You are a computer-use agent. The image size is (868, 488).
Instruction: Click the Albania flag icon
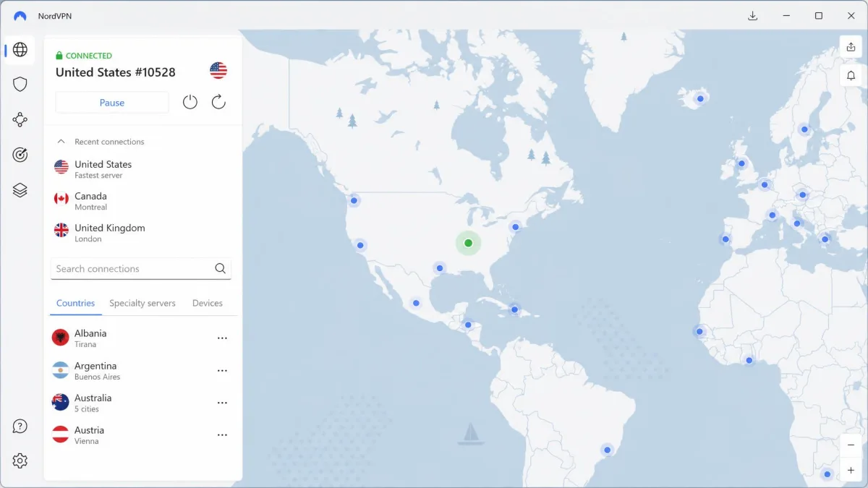61,338
